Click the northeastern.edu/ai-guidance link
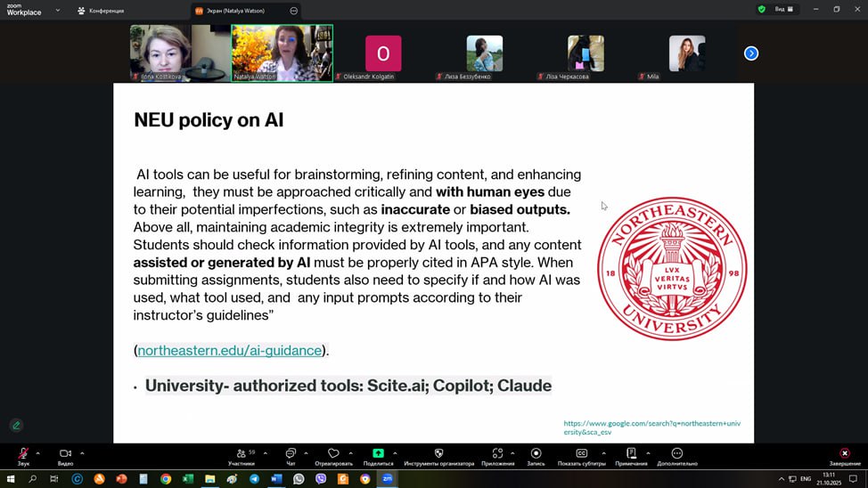The image size is (868, 488). [230, 351]
